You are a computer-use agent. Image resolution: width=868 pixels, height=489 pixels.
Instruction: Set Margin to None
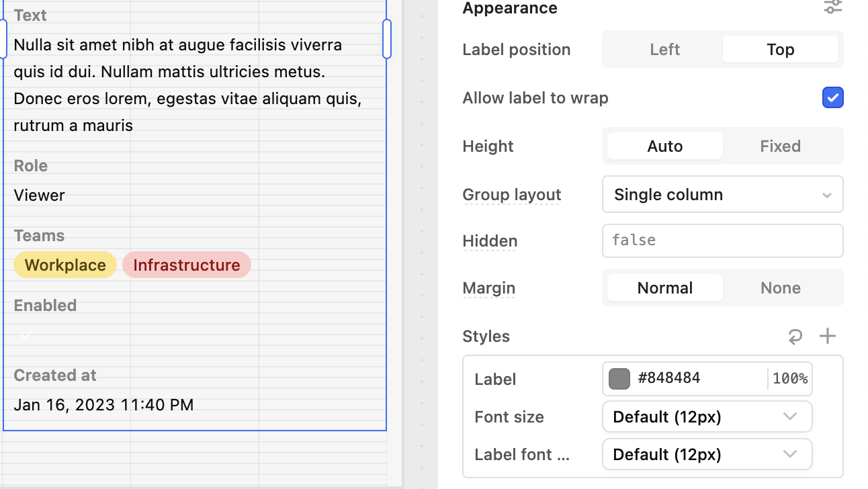tap(781, 287)
